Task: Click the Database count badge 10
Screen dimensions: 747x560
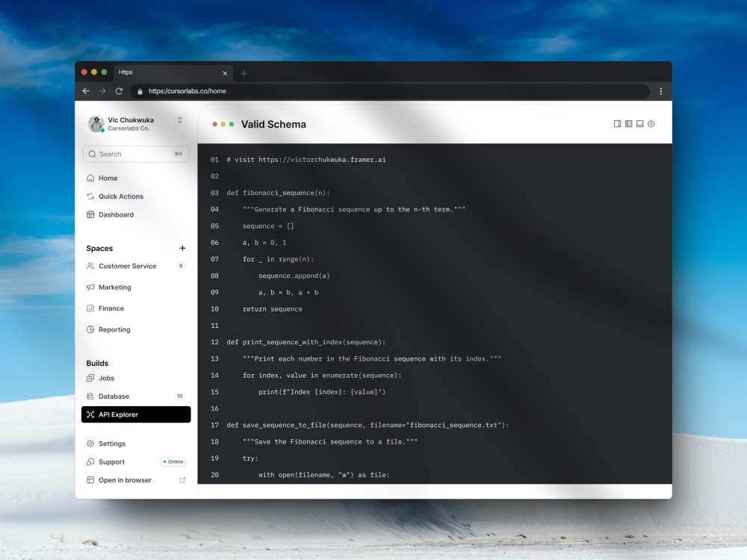Action: coord(179,396)
